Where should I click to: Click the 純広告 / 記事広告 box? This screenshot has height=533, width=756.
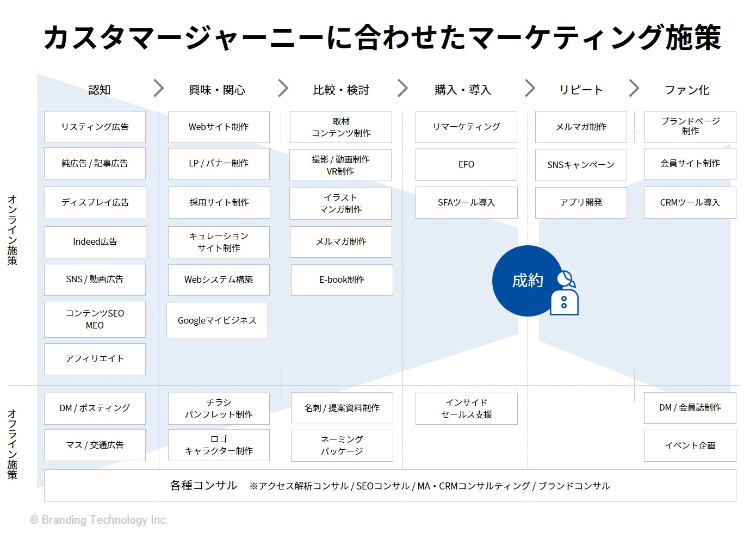click(x=95, y=163)
